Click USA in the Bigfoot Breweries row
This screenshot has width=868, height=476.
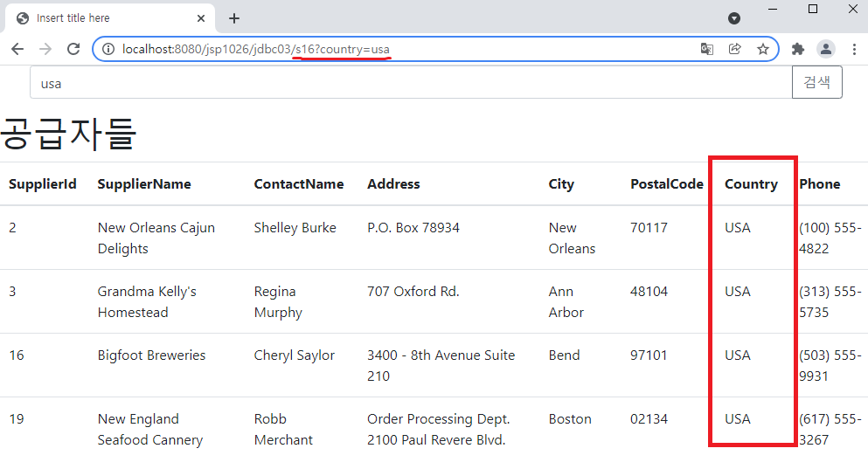pos(738,355)
